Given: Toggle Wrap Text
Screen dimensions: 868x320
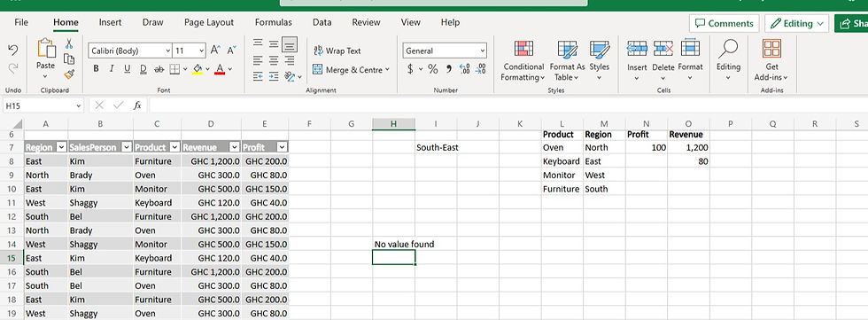Looking at the screenshot, I should 337,51.
